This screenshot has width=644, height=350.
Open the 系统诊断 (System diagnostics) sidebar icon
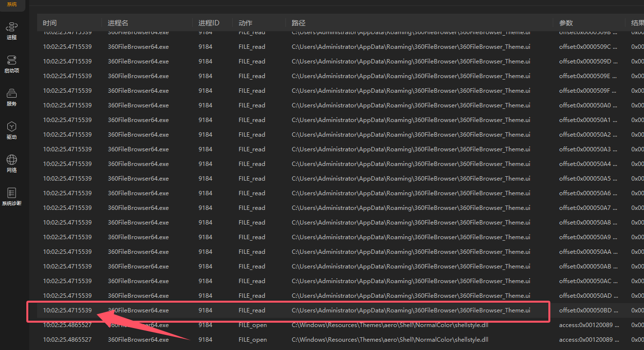coord(12,196)
